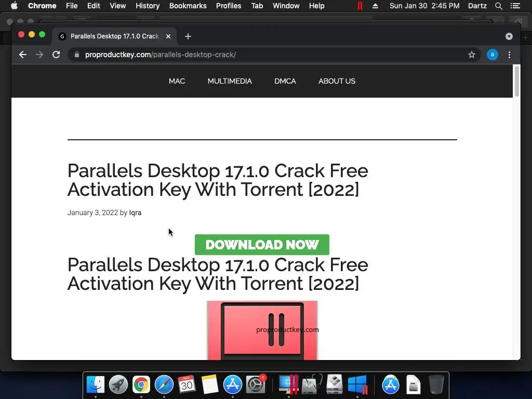Image resolution: width=532 pixels, height=399 pixels.
Task: Select the Parallels Desktop 17.1.0 Crack tab
Action: [114, 36]
